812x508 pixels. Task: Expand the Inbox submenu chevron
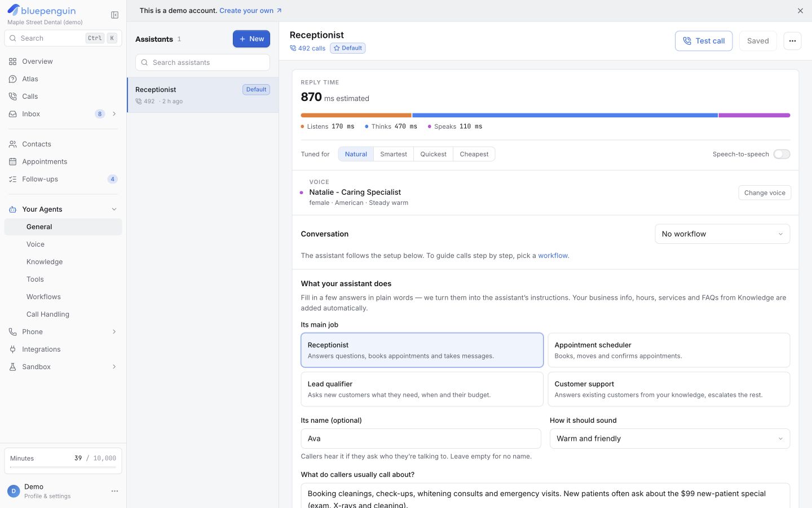114,114
